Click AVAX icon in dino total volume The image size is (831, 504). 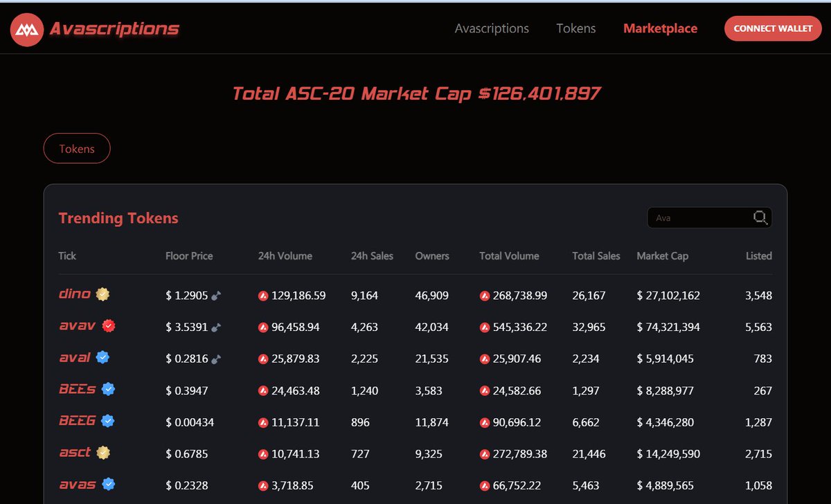pos(484,296)
